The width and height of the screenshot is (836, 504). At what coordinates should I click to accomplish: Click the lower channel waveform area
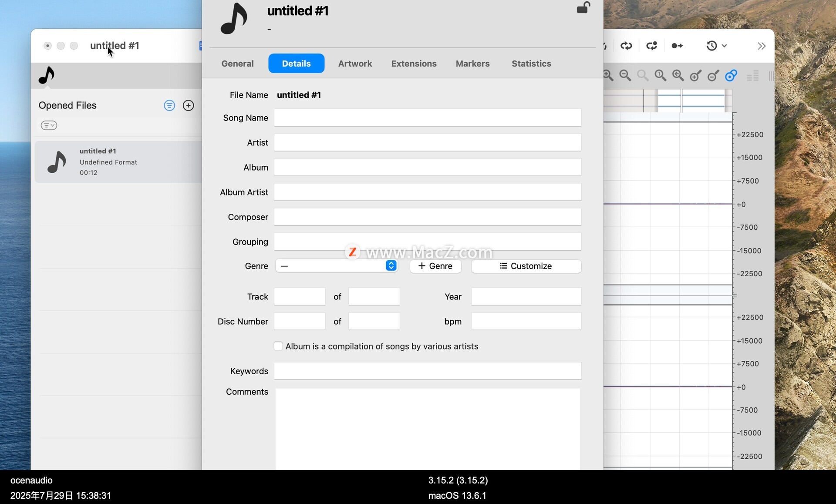tap(668, 386)
